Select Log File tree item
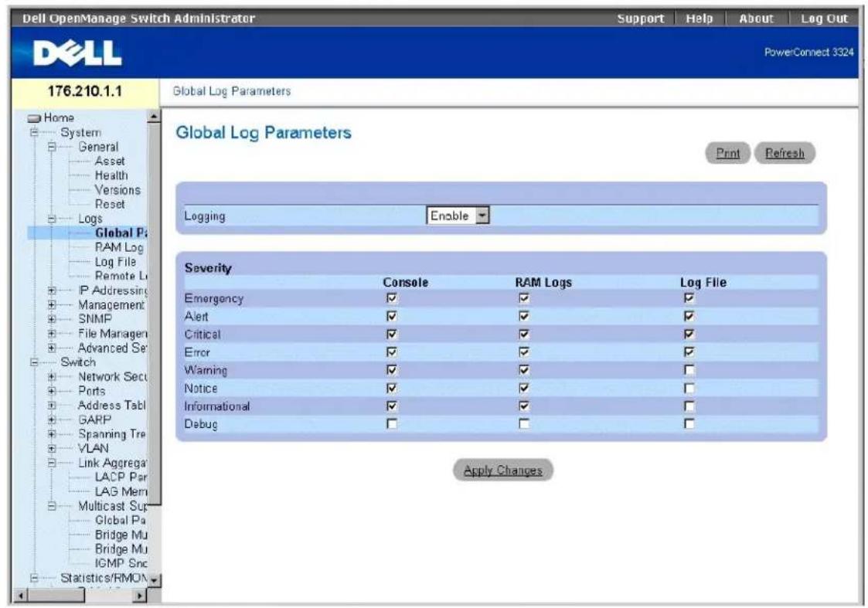868x608 pixels. (115, 262)
